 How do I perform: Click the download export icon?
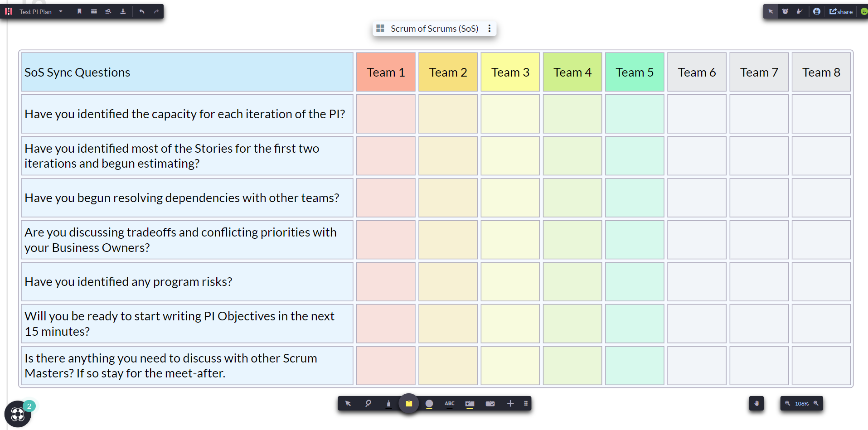123,11
